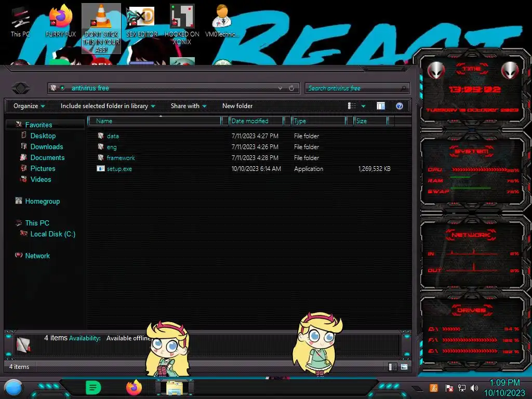Viewport: 532px width, 399px height.
Task: Sort by Date modified column
Action: point(256,121)
